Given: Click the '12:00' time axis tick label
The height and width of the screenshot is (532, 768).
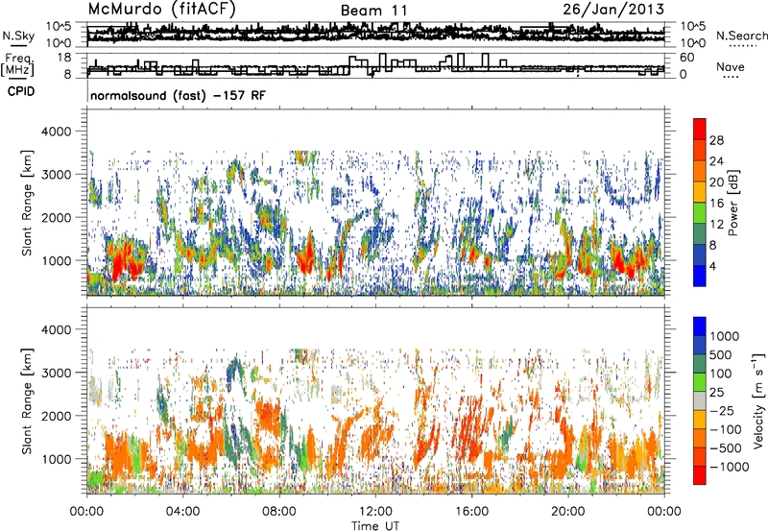Looking at the screenshot, I should point(375,512).
